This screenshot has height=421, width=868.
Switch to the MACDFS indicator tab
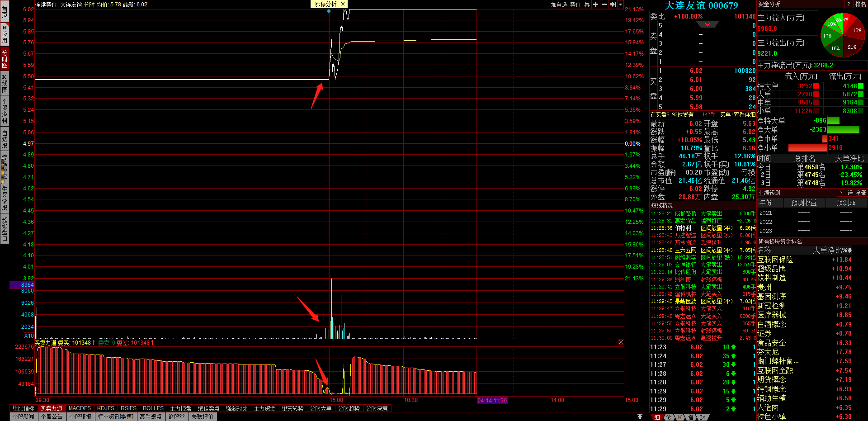[80, 408]
